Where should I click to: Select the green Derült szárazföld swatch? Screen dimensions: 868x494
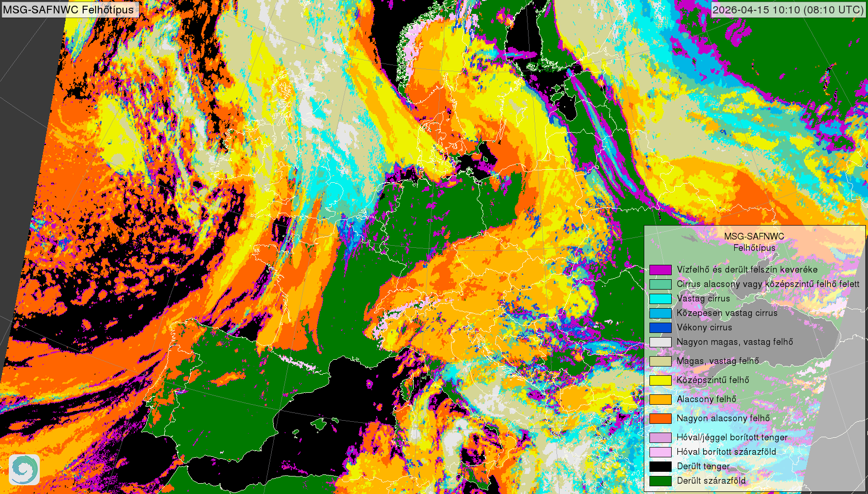click(x=660, y=481)
